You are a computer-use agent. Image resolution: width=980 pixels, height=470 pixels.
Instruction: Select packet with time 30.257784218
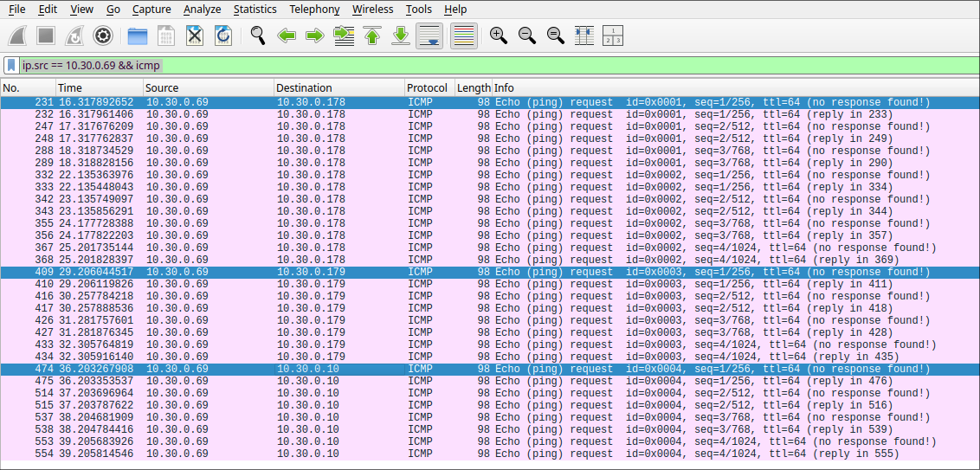tap(490, 296)
